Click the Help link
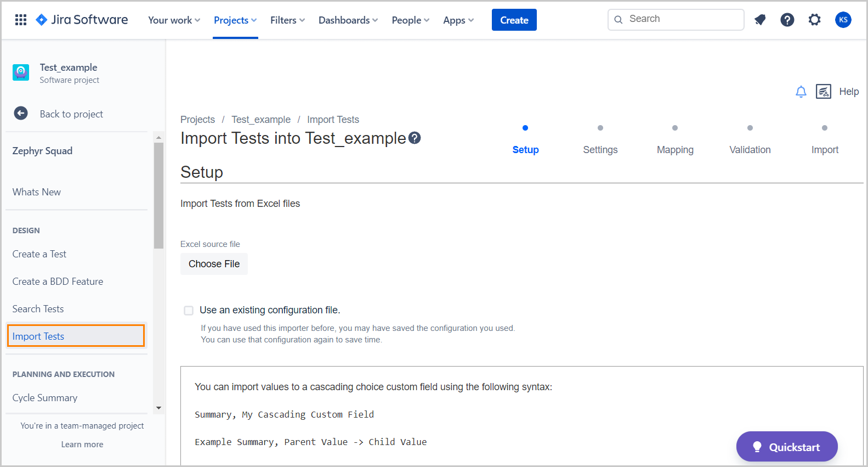Screen dimensions: 868x467 click(x=849, y=92)
